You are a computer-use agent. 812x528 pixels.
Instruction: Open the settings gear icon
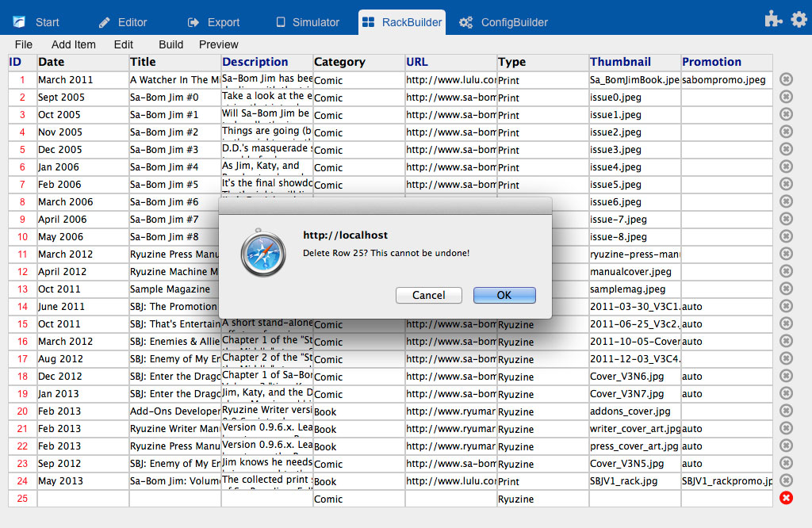[799, 20]
